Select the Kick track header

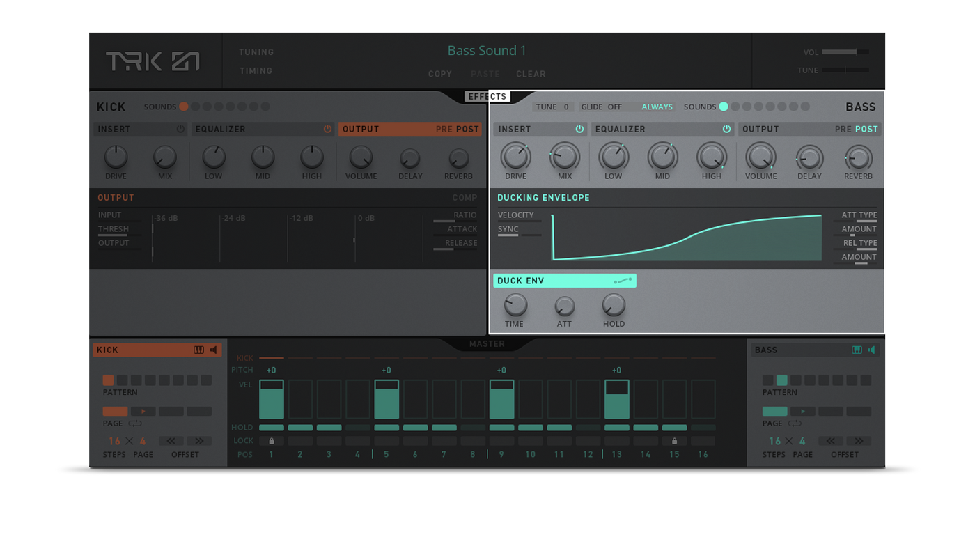point(157,350)
